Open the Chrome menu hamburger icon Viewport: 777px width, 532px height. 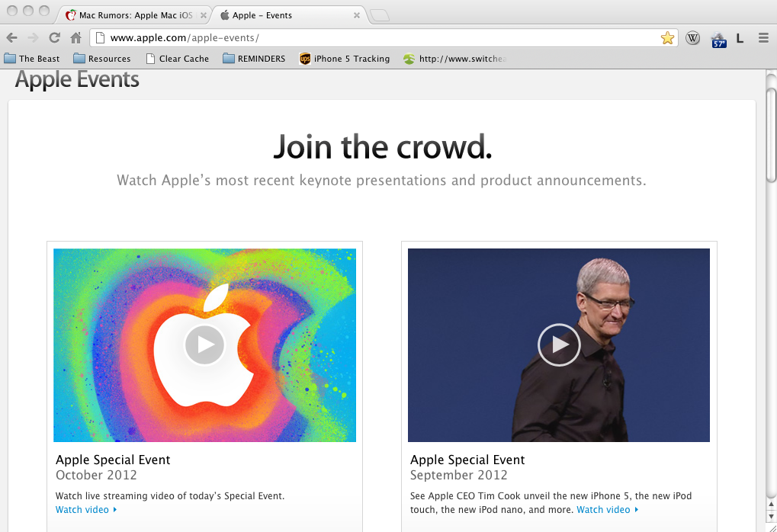click(x=763, y=37)
